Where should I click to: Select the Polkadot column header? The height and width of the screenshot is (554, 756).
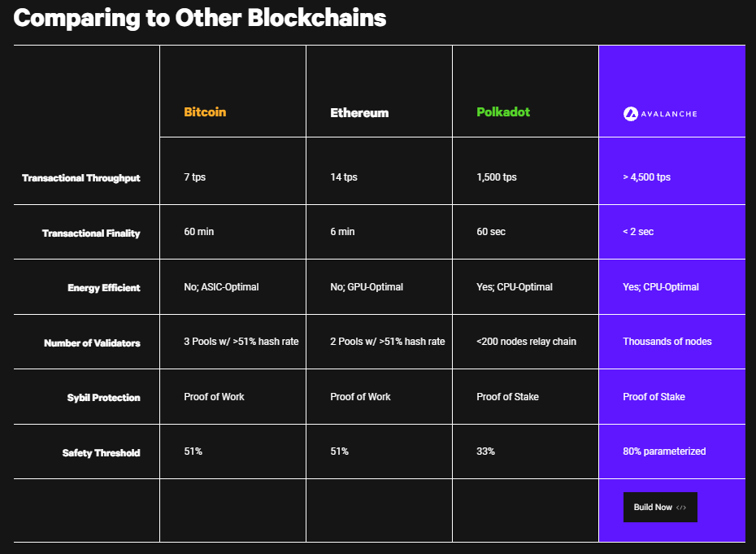click(x=503, y=112)
